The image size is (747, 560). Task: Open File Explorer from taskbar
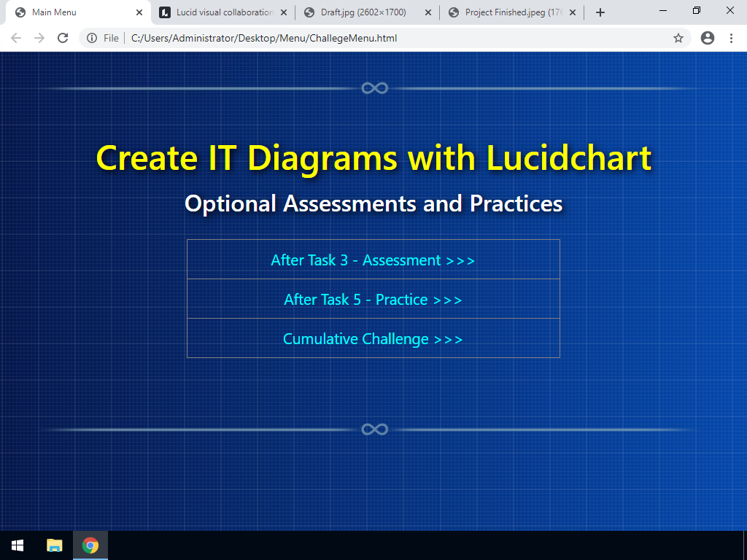pos(54,545)
